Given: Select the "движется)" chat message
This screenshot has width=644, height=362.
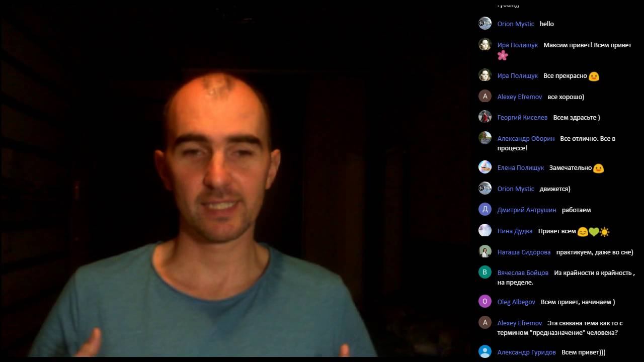Looking at the screenshot, I should [555, 189].
